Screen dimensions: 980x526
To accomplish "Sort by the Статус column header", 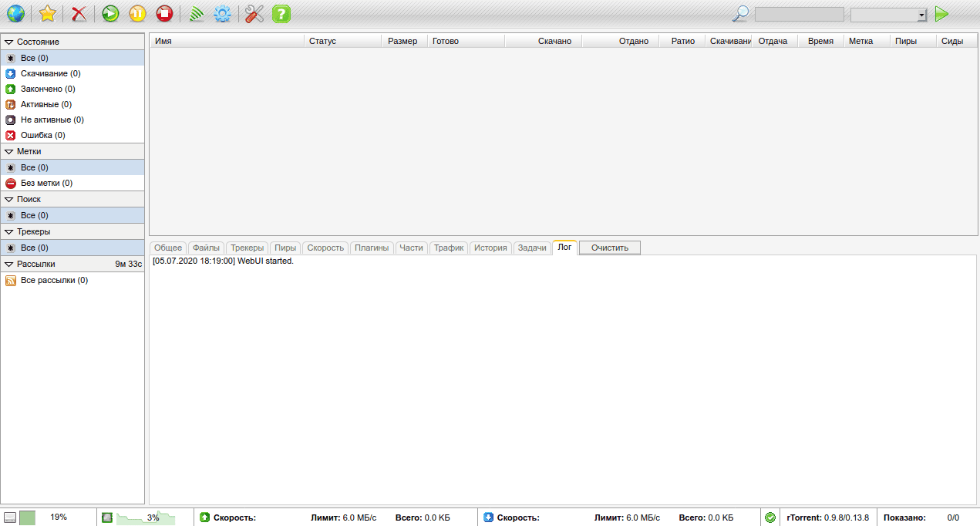I will [342, 41].
